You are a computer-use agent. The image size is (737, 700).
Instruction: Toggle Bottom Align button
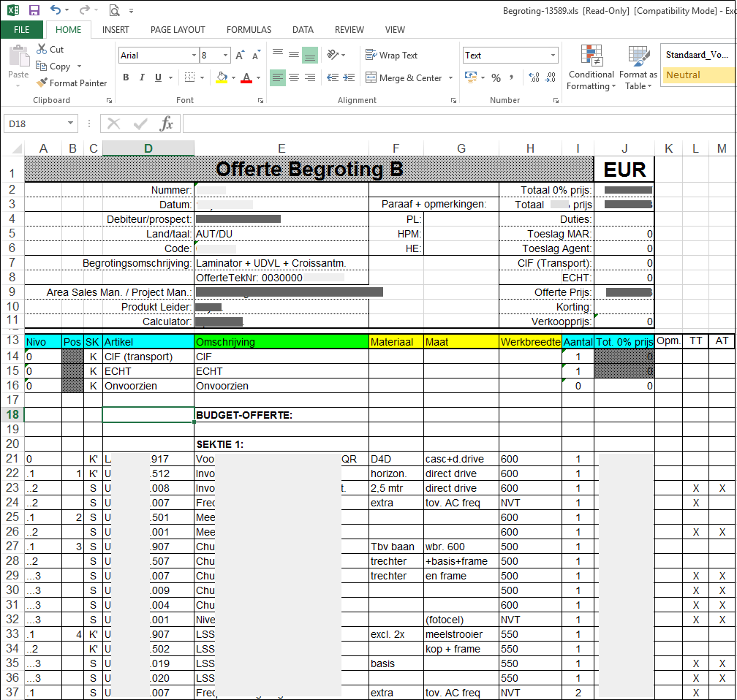coord(310,55)
